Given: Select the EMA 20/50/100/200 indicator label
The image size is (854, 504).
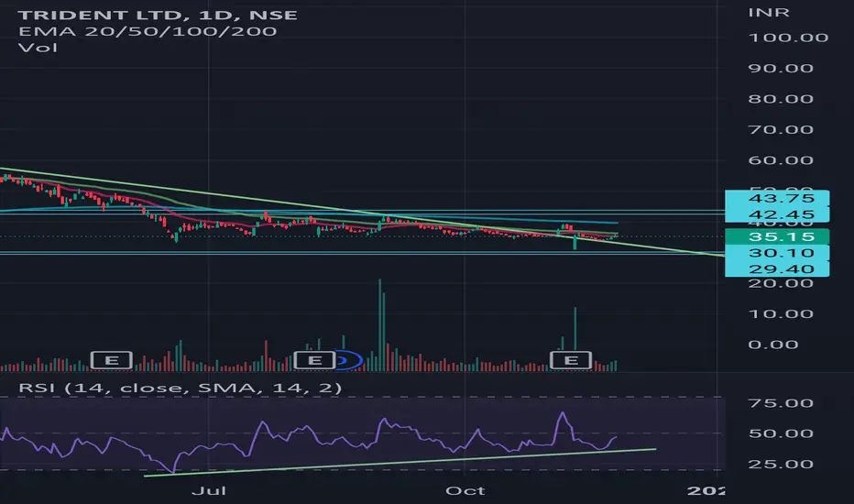Looking at the screenshot, I should point(148,31).
